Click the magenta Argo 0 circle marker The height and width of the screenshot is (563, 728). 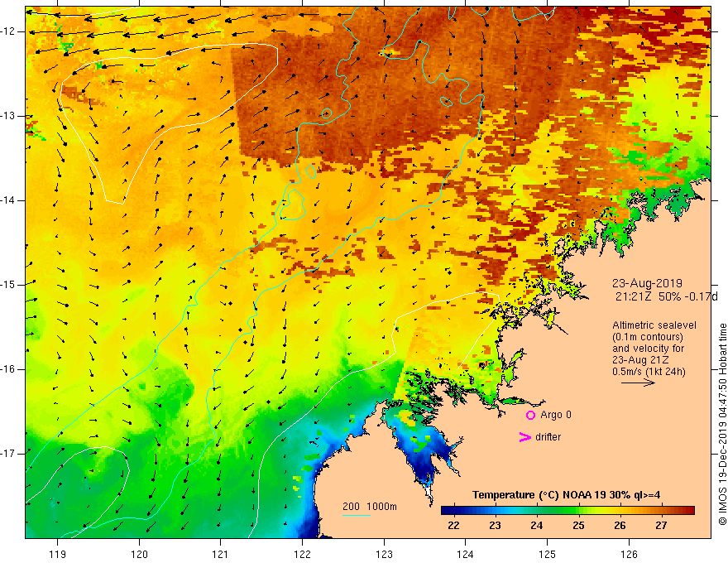point(530,415)
